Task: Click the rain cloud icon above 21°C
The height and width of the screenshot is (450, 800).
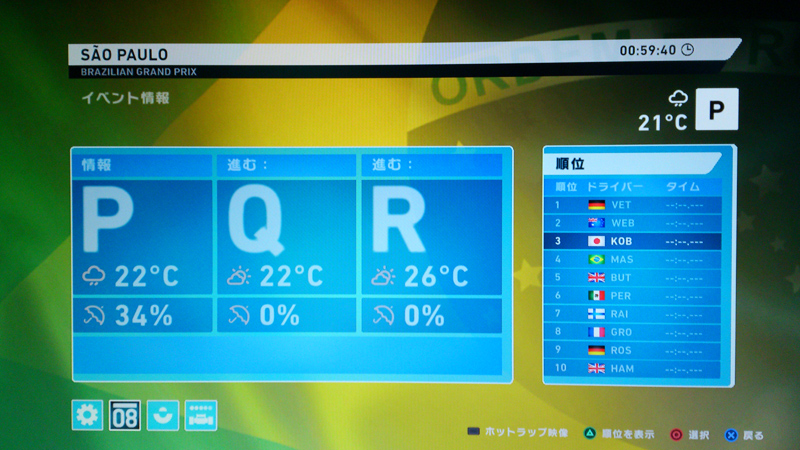Action: point(678,98)
